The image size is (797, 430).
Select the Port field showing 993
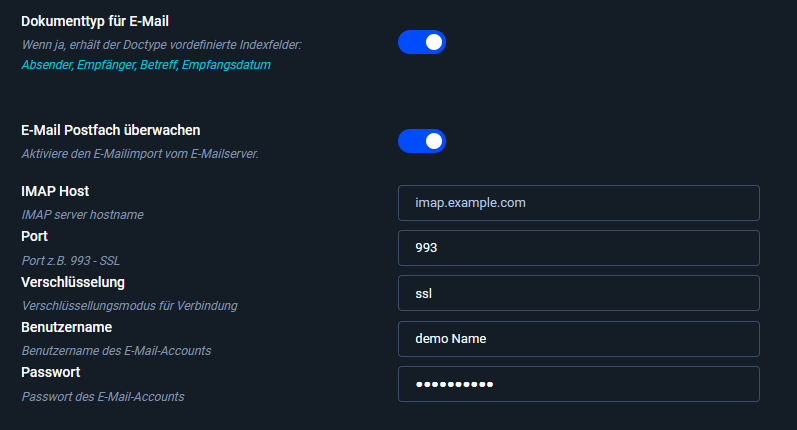point(578,248)
